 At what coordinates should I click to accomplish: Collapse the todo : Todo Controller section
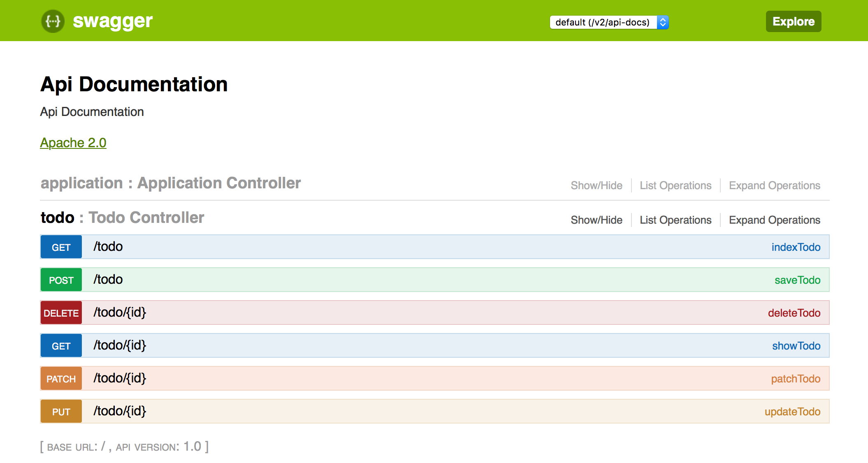122,218
